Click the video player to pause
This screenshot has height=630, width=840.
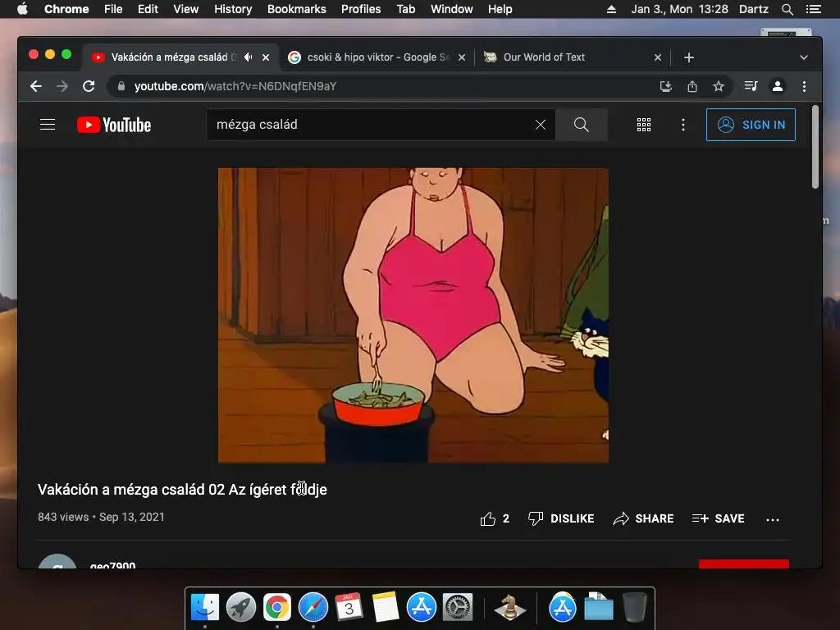point(413,316)
